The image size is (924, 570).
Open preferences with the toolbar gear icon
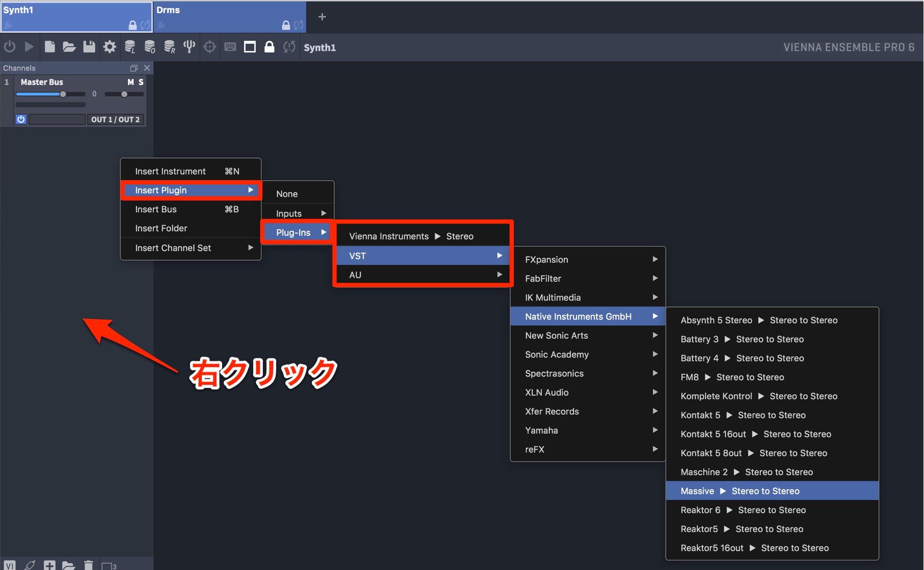click(x=109, y=47)
